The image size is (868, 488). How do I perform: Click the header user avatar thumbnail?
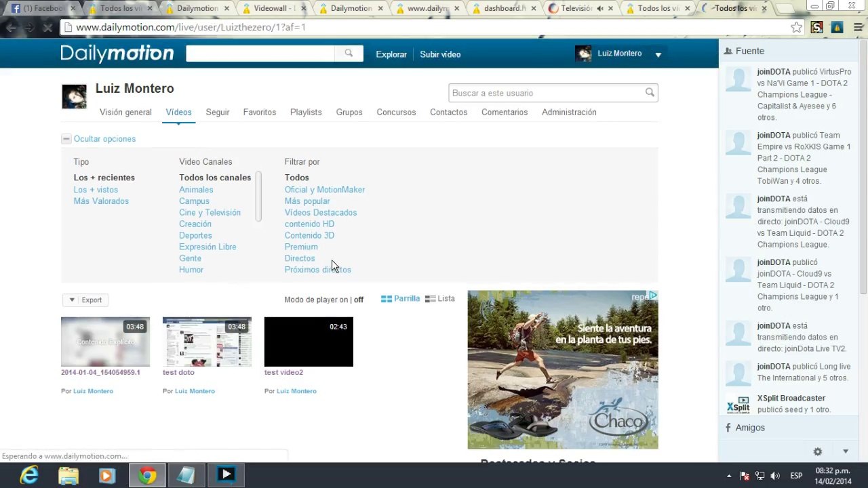click(x=583, y=54)
